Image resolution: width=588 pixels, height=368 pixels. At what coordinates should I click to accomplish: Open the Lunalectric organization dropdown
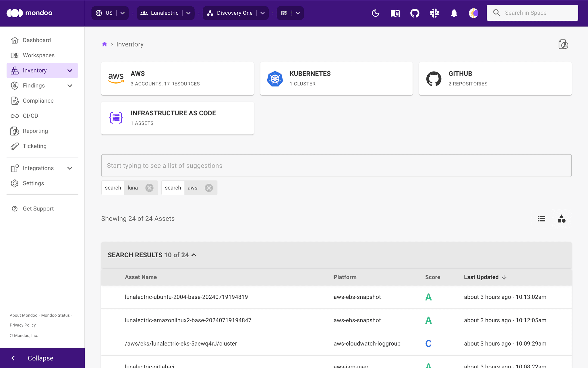[188, 13]
